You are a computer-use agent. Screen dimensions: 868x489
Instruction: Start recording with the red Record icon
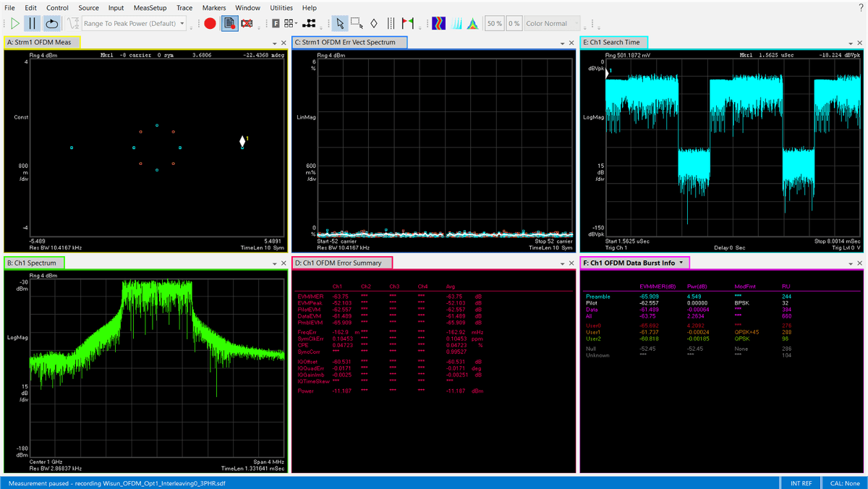[210, 22]
